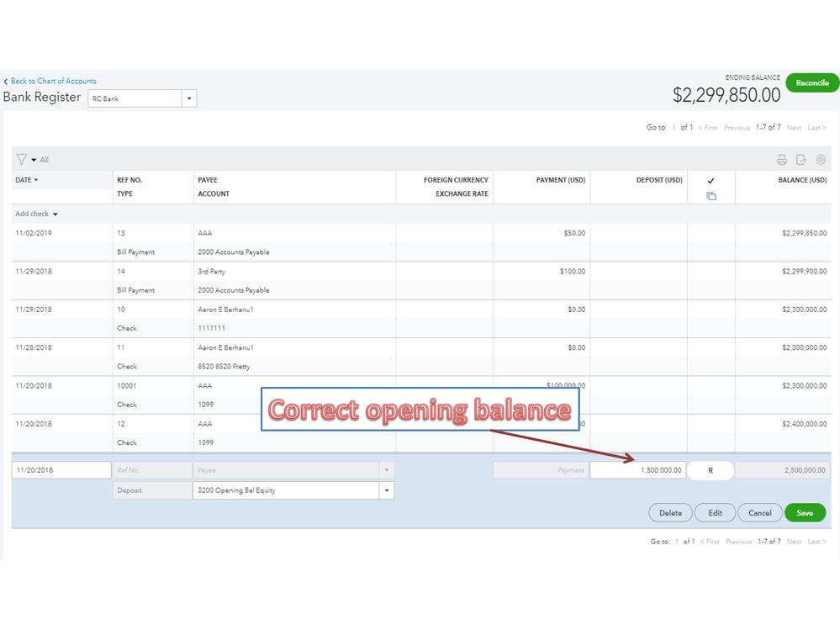Click the Deposit type field in edit row

pos(152,490)
